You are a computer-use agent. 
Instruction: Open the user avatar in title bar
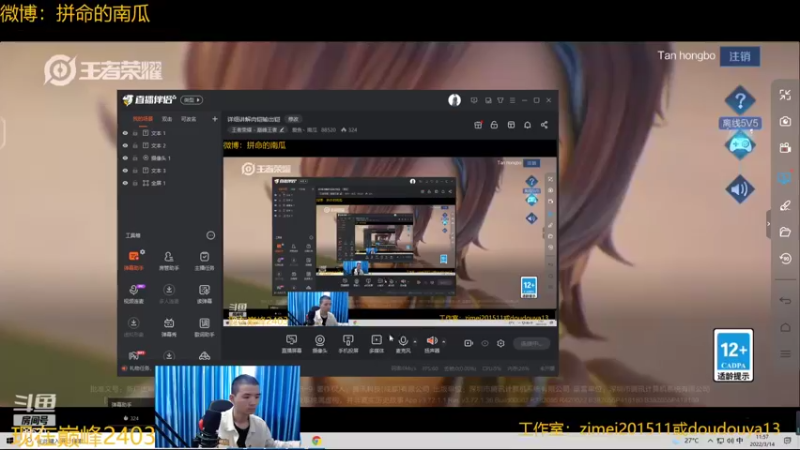click(454, 100)
